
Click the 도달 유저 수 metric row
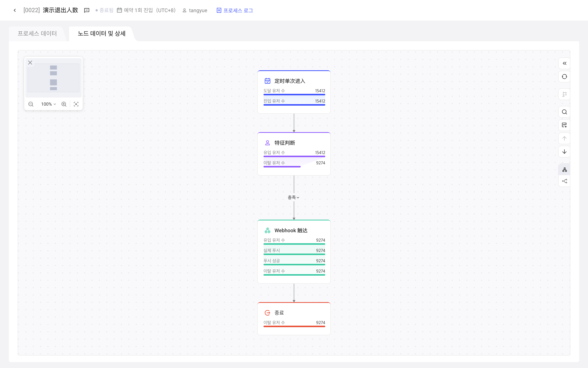click(294, 91)
